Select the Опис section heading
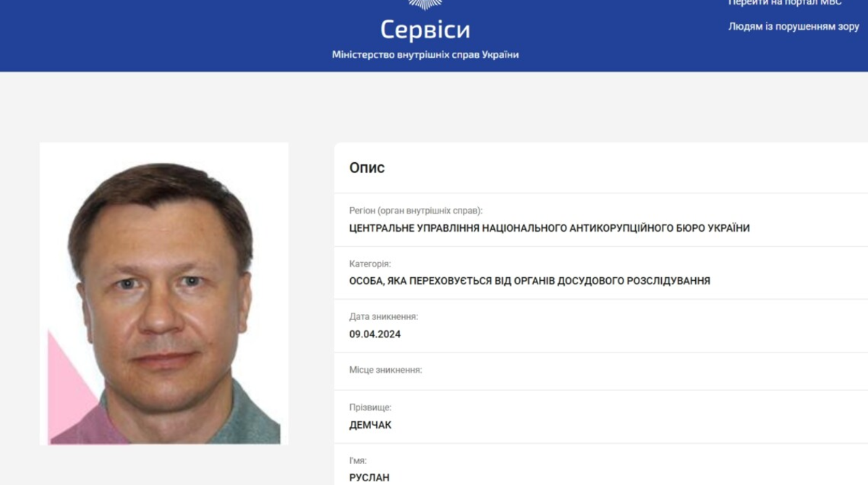Viewport: 868px width, 485px height. pyautogui.click(x=367, y=168)
